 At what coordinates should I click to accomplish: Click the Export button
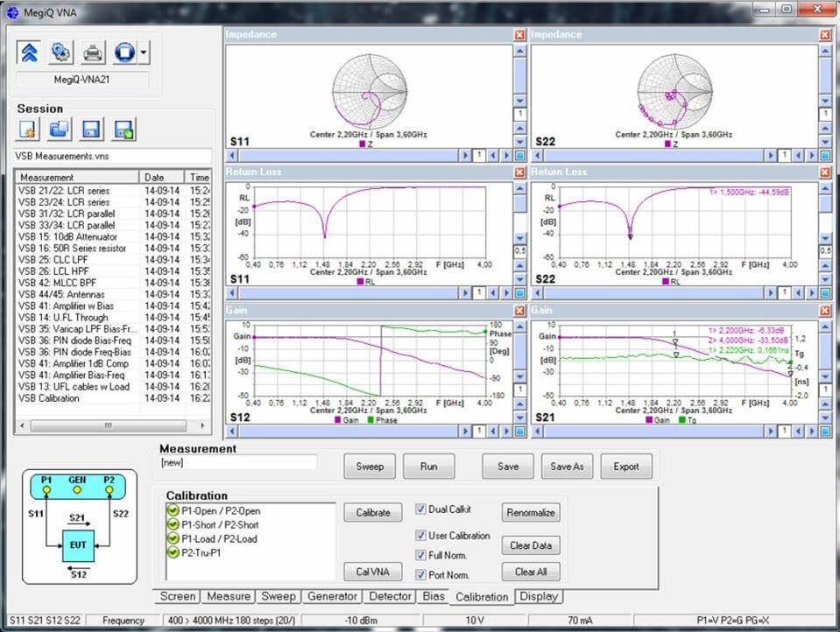coord(625,467)
